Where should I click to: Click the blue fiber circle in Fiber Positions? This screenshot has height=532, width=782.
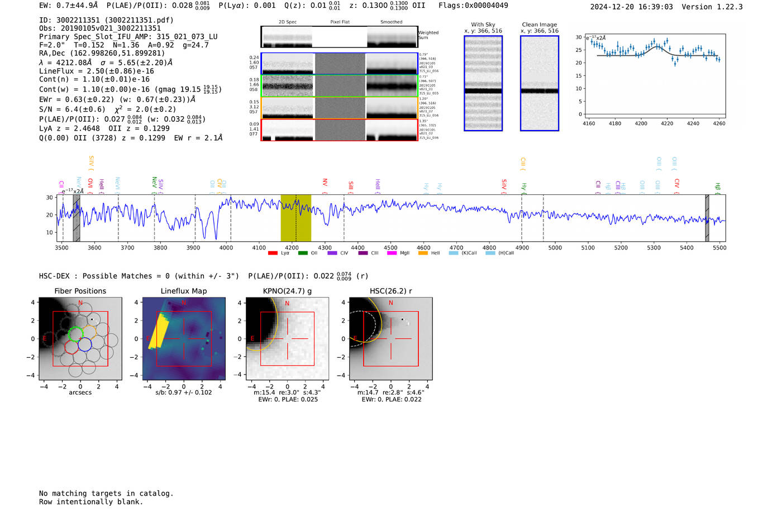pos(85,345)
